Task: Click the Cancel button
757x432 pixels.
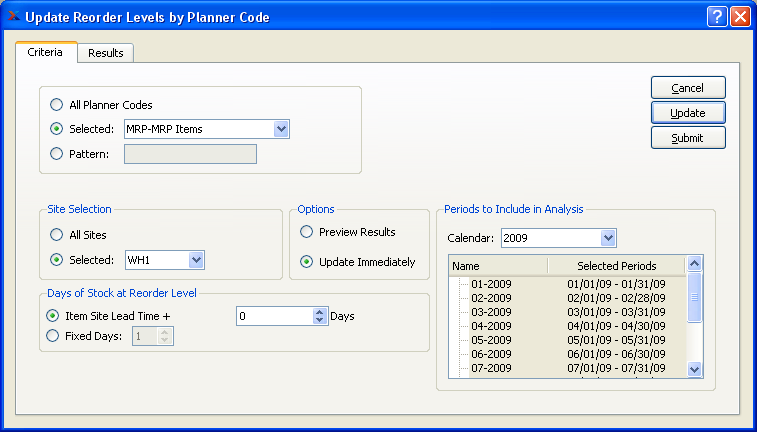Action: click(x=688, y=88)
